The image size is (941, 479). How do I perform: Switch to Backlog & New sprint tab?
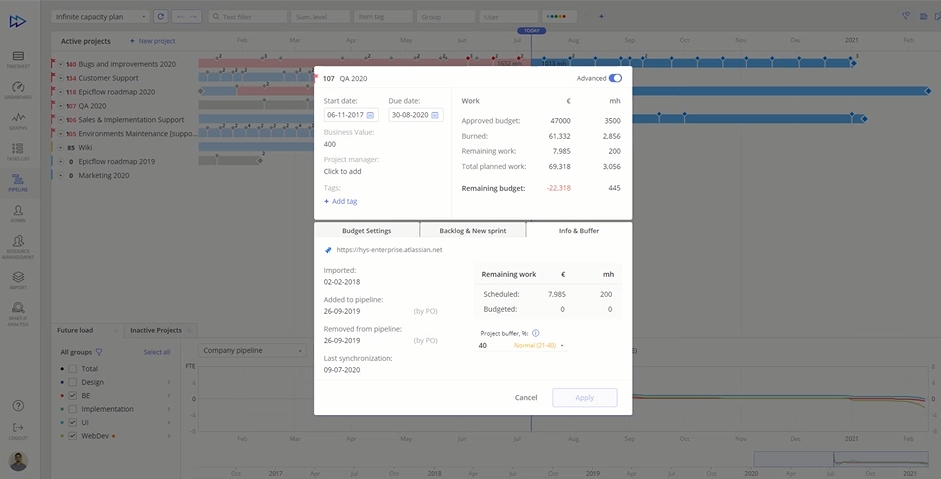coord(472,231)
